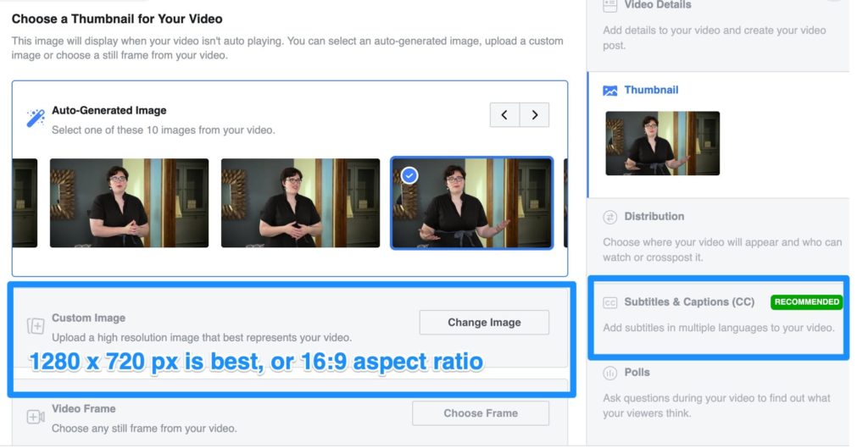Click the Video Details icon

[610, 5]
